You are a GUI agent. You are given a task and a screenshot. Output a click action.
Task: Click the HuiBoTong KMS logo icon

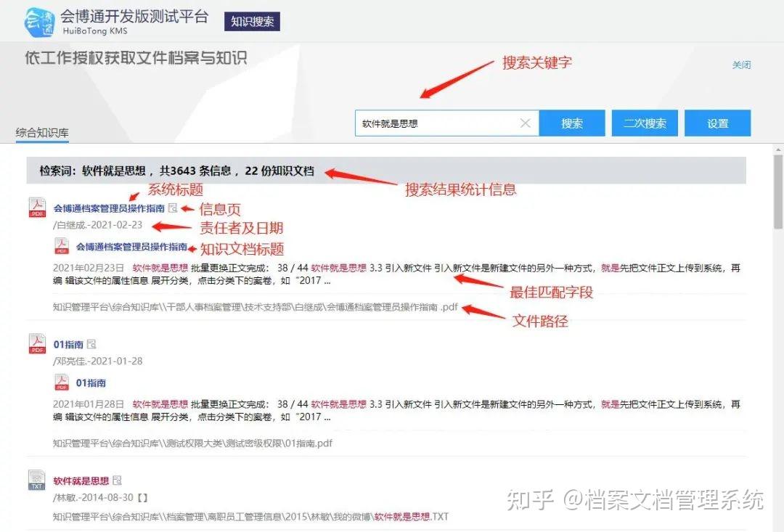(39, 22)
